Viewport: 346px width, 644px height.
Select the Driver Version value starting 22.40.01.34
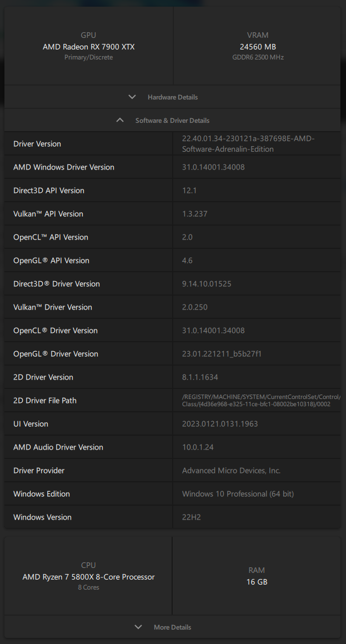tap(248, 144)
